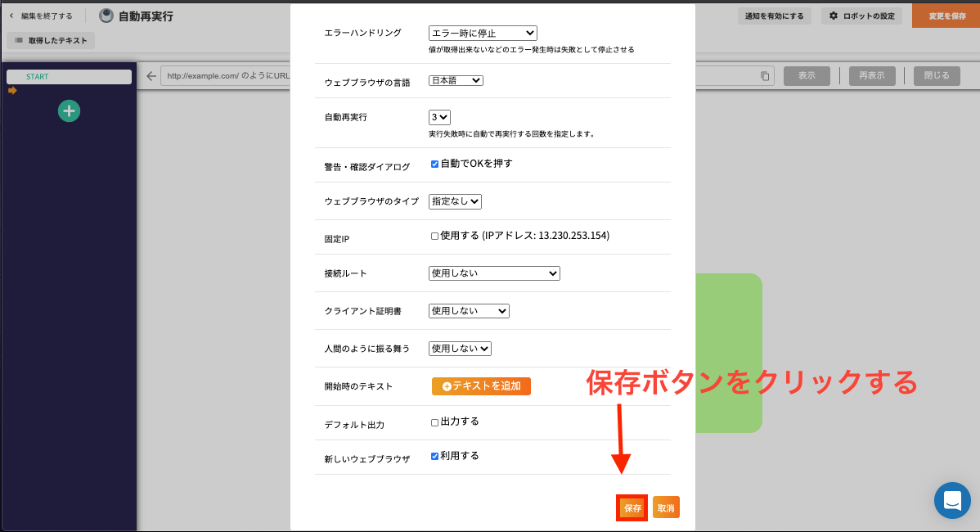This screenshot has width=980, height=532.
Task: Click 編集を終了する link
Action: 41,16
